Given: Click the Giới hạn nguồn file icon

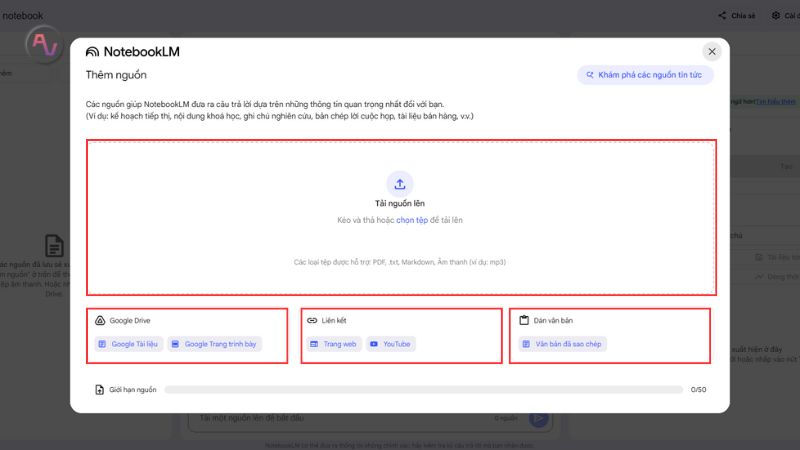Looking at the screenshot, I should pos(99,390).
